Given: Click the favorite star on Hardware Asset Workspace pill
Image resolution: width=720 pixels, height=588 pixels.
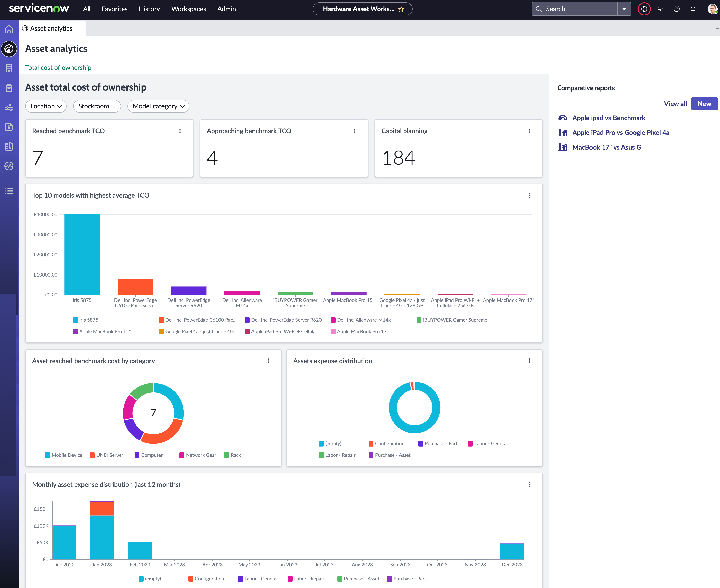Looking at the screenshot, I should [401, 9].
